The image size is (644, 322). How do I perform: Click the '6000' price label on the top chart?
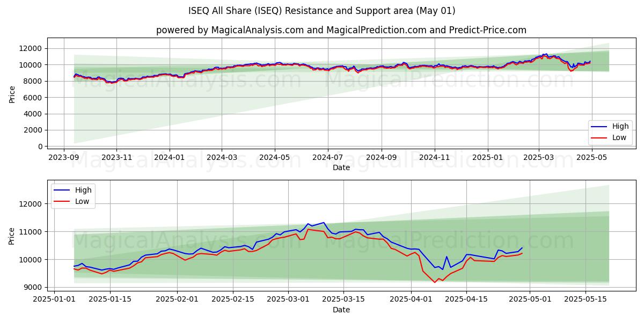[33, 98]
